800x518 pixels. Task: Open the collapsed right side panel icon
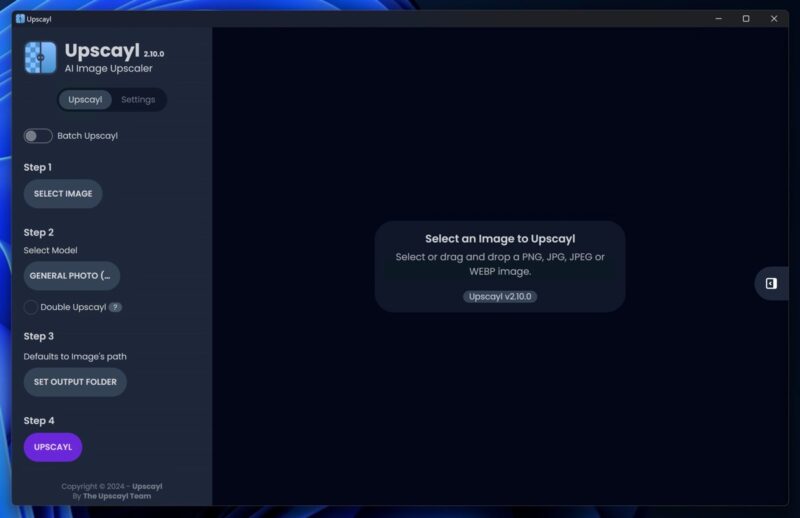click(x=771, y=283)
